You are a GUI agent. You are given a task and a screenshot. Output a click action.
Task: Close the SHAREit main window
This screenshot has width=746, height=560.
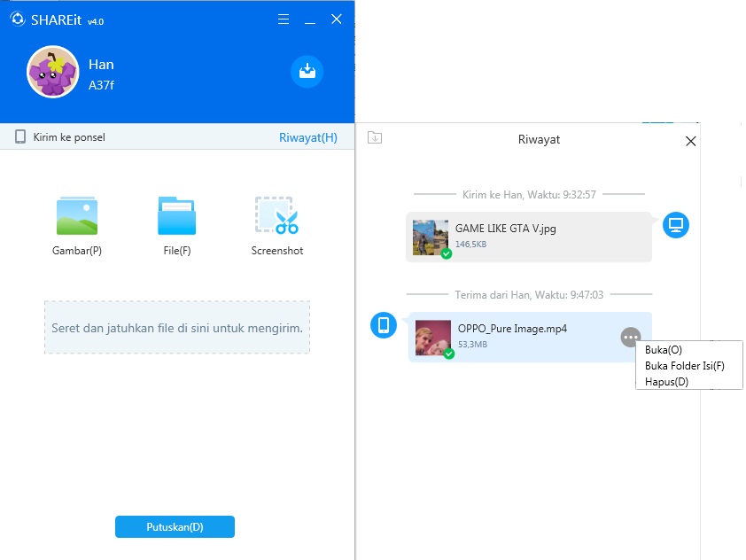pyautogui.click(x=337, y=19)
